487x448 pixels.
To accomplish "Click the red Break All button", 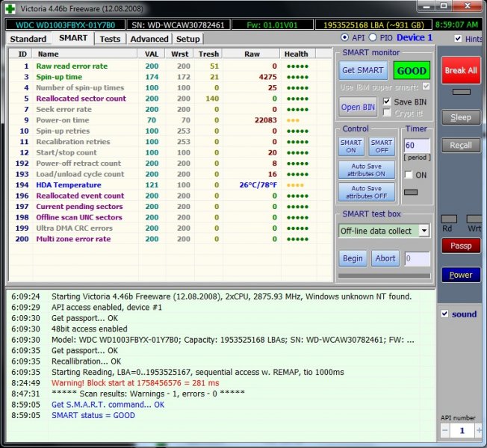I will (461, 70).
